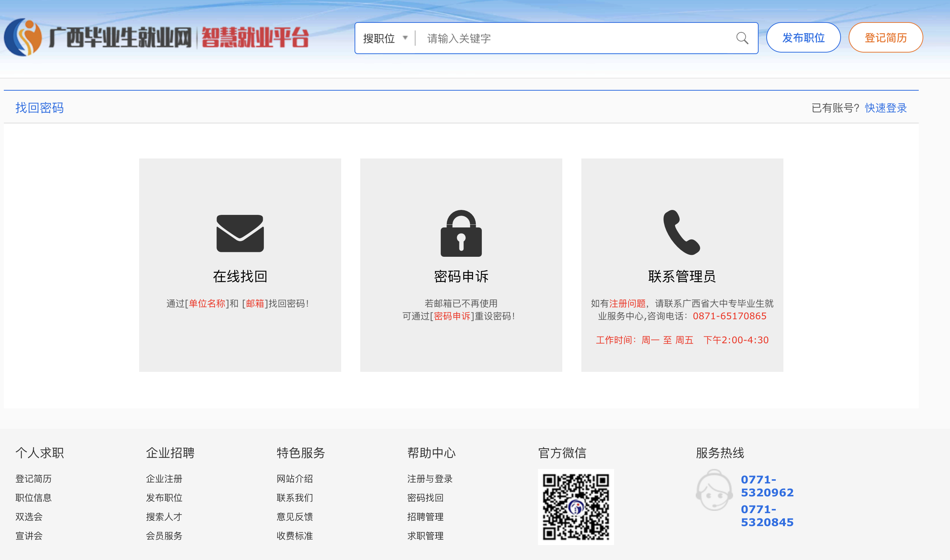Open the 快速登录 link
This screenshot has width=950, height=560.
pos(886,108)
